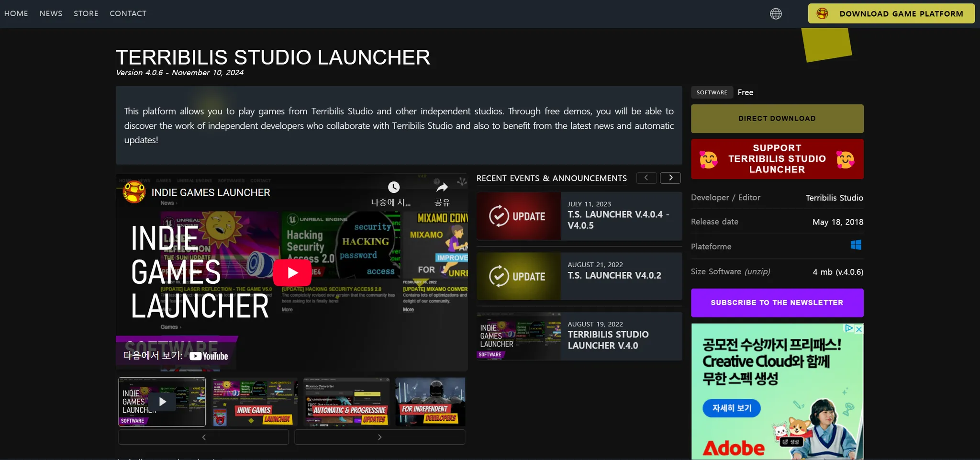This screenshot has width=980, height=460.
Task: Click the AdChoices icon on the ad
Action: pyautogui.click(x=849, y=328)
